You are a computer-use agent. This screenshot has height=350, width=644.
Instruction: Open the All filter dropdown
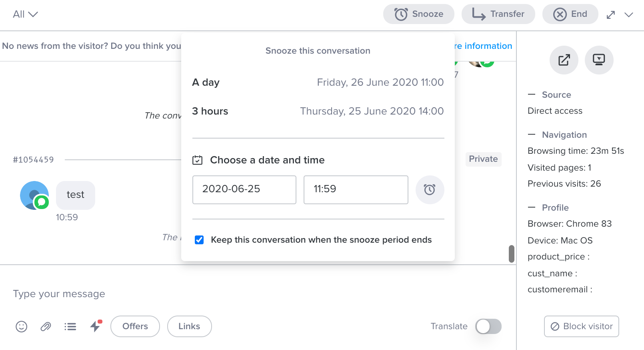click(x=25, y=14)
